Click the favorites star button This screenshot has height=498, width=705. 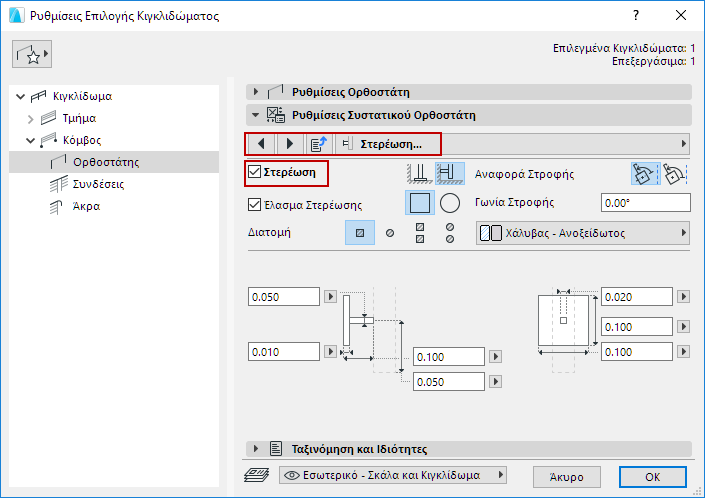pyautogui.click(x=32, y=56)
